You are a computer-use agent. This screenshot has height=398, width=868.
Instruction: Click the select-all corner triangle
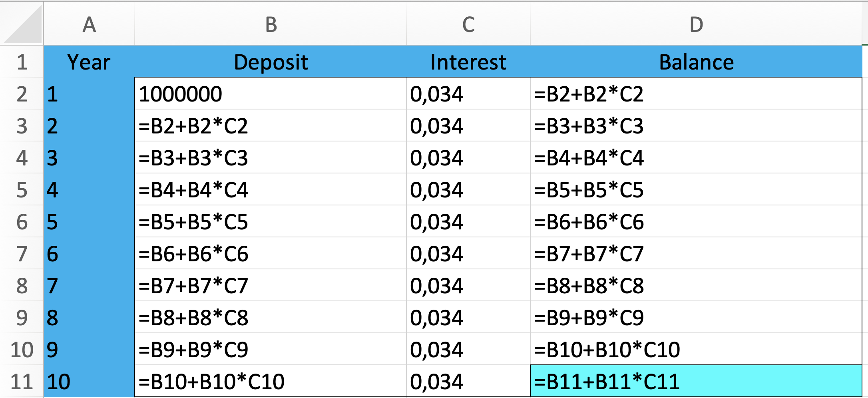pyautogui.click(x=22, y=23)
